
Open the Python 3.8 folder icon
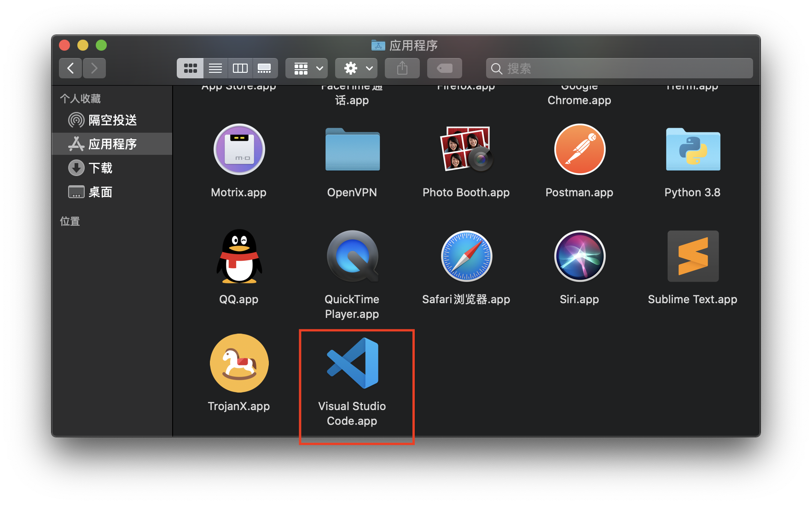coord(693,149)
